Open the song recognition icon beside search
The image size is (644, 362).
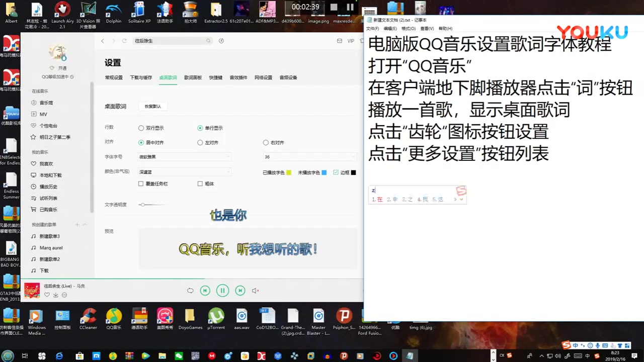click(x=221, y=41)
